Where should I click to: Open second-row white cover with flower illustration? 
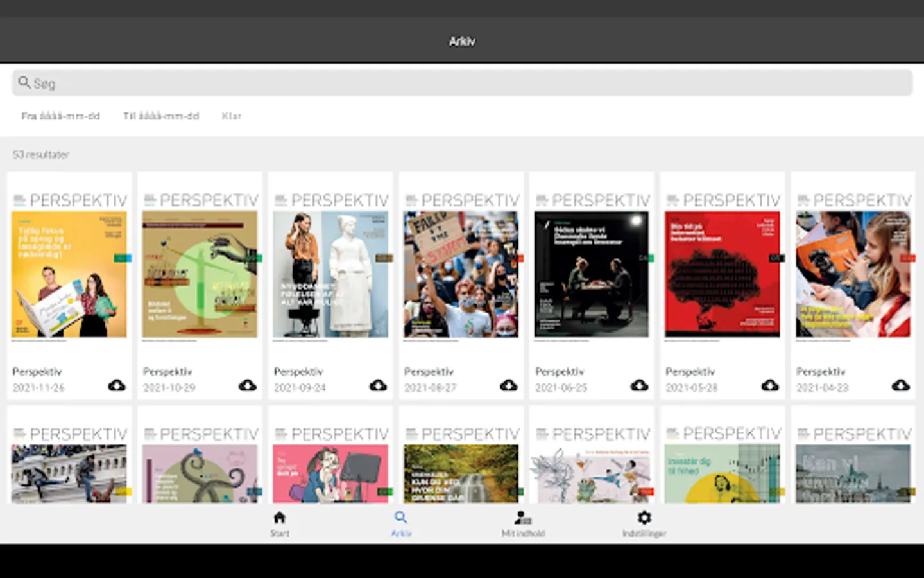(592, 473)
